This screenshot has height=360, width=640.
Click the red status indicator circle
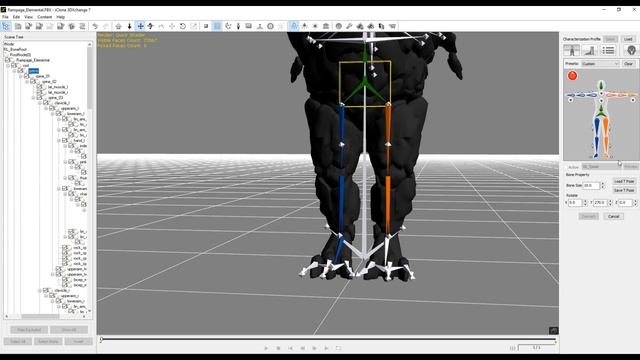pyautogui.click(x=572, y=76)
